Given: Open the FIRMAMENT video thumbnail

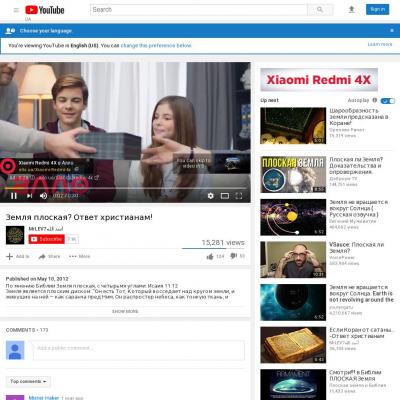Looking at the screenshot, I should 293,384.
